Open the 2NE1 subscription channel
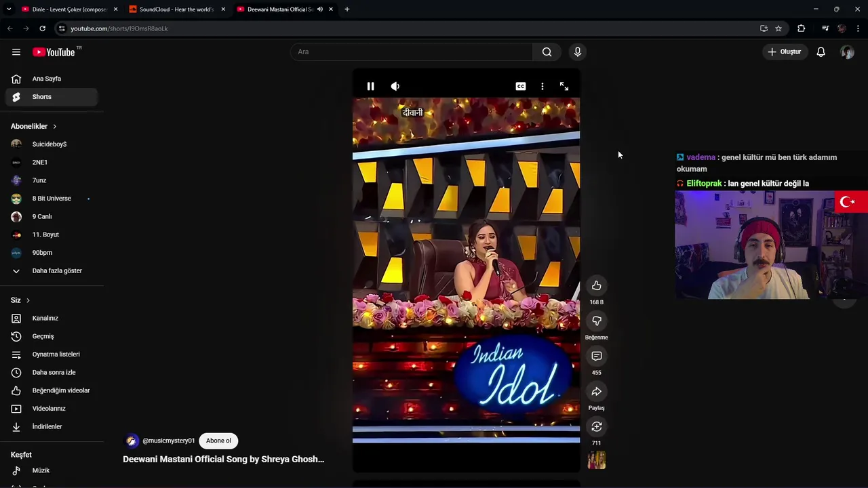This screenshot has width=868, height=488. tap(52, 163)
